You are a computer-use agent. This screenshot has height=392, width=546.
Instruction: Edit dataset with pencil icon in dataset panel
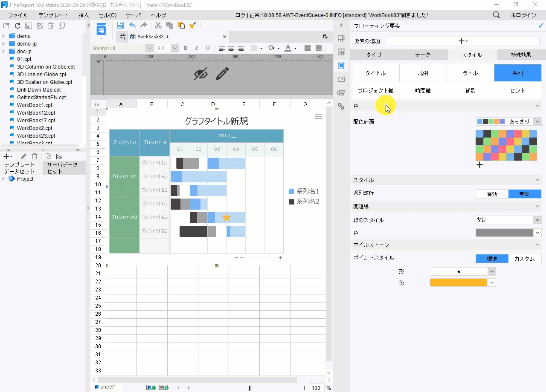23,157
